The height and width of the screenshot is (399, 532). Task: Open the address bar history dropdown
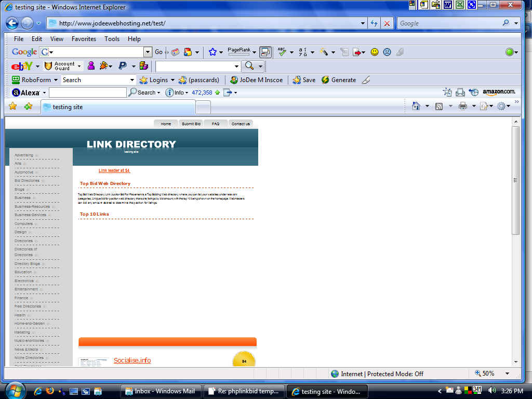pos(363,23)
